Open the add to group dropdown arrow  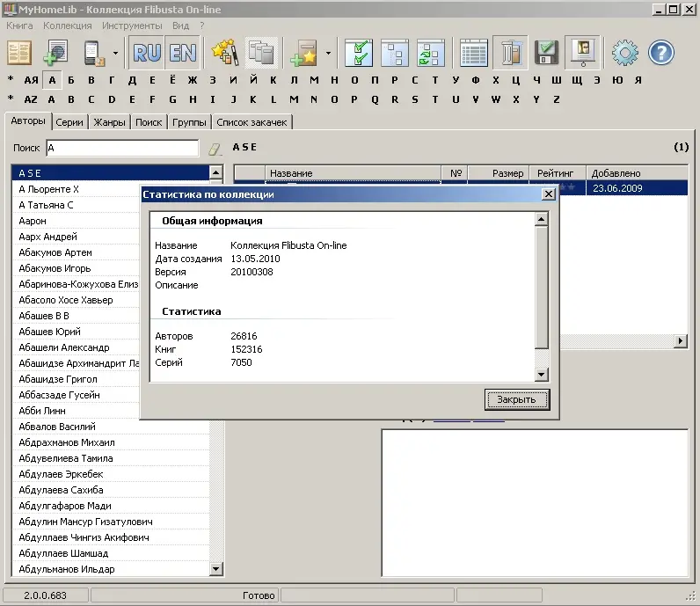click(328, 53)
